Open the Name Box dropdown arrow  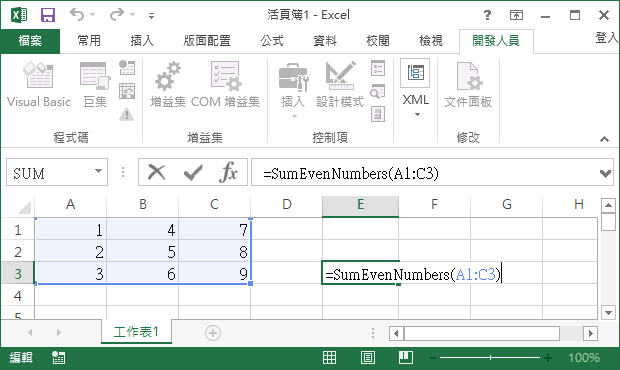tap(98, 172)
